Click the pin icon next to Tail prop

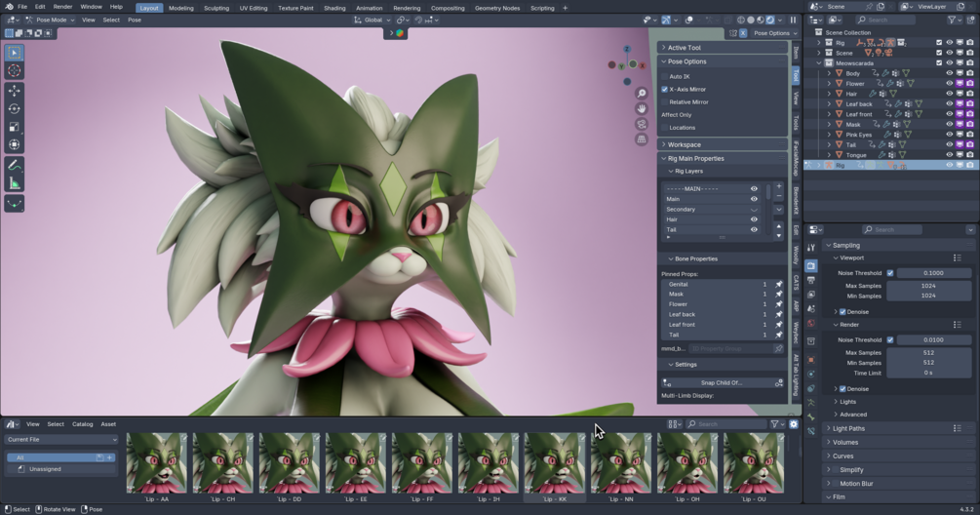779,335
